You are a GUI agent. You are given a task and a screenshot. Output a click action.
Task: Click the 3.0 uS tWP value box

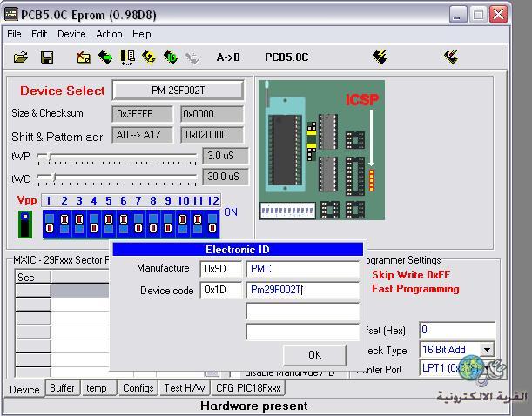click(226, 156)
